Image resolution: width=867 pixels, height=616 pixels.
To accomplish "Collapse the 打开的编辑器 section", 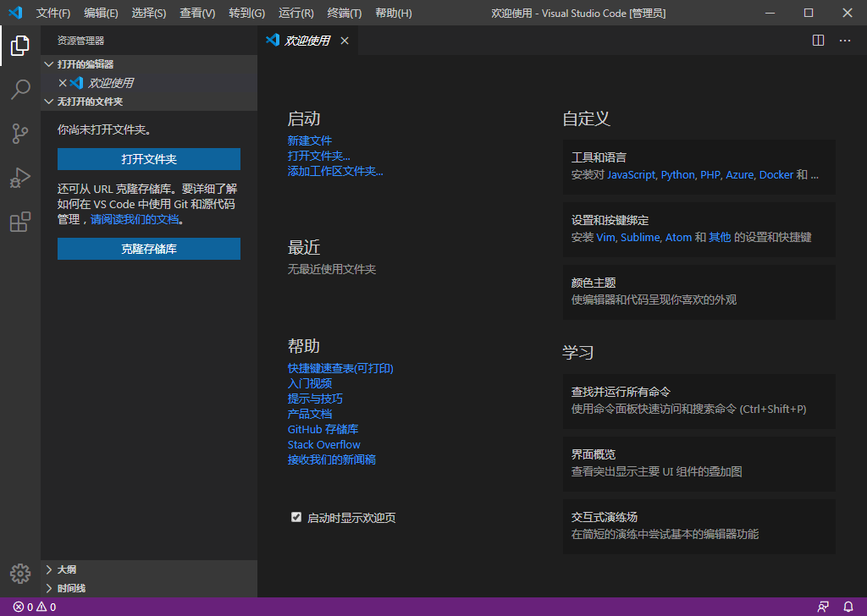I will [149, 64].
